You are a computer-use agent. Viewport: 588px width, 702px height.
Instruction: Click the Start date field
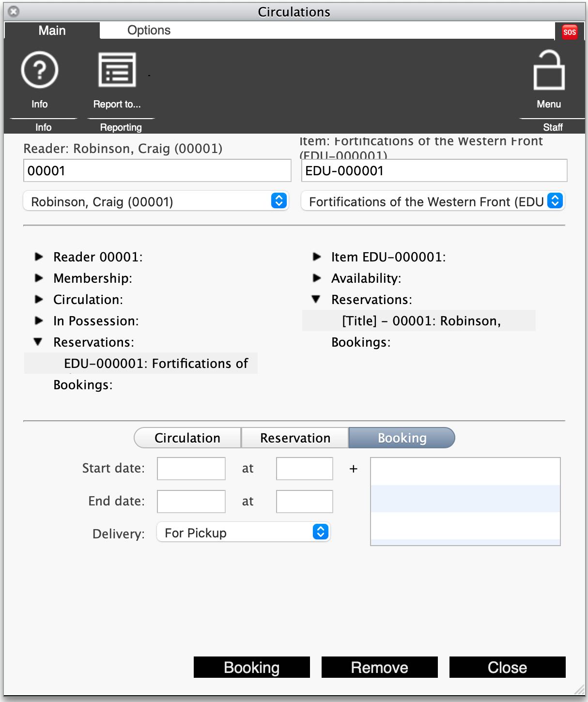(x=191, y=469)
